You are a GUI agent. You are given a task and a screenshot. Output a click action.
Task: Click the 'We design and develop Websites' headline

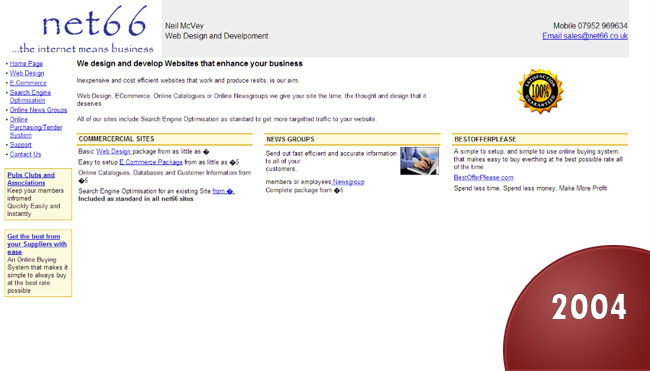(x=189, y=63)
